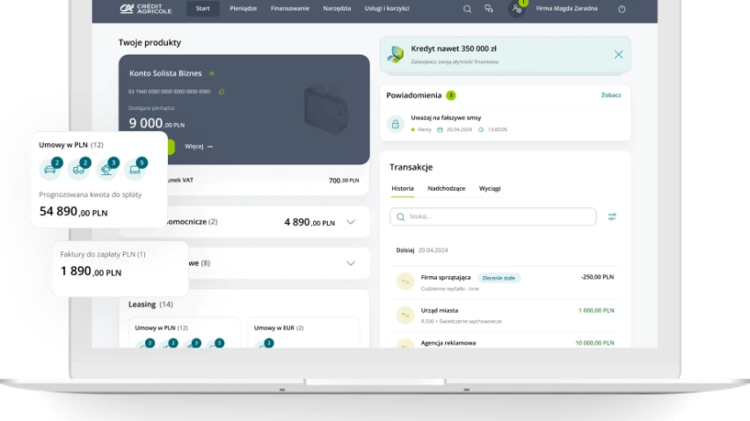Image resolution: width=750 pixels, height=421 pixels.
Task: Open the Narzędzia menu
Action: 337,9
